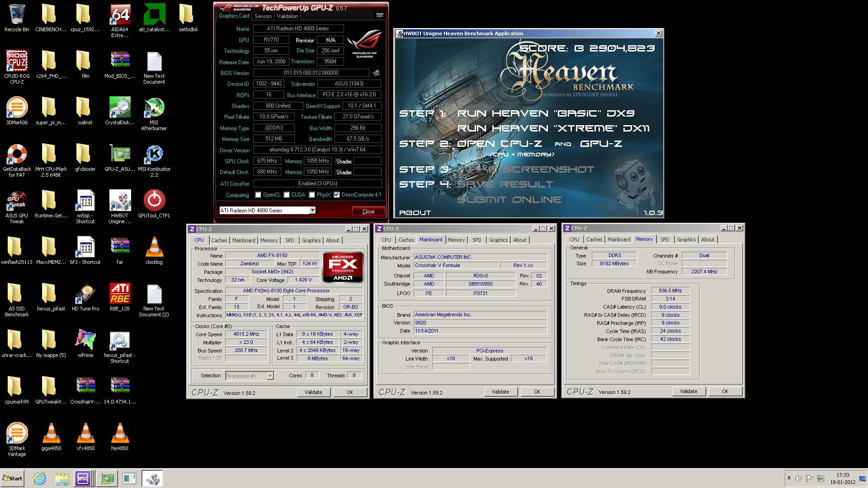Launch HWBOT Unigine desktop shortcut
This screenshot has width=868, height=488.
[x=120, y=206]
